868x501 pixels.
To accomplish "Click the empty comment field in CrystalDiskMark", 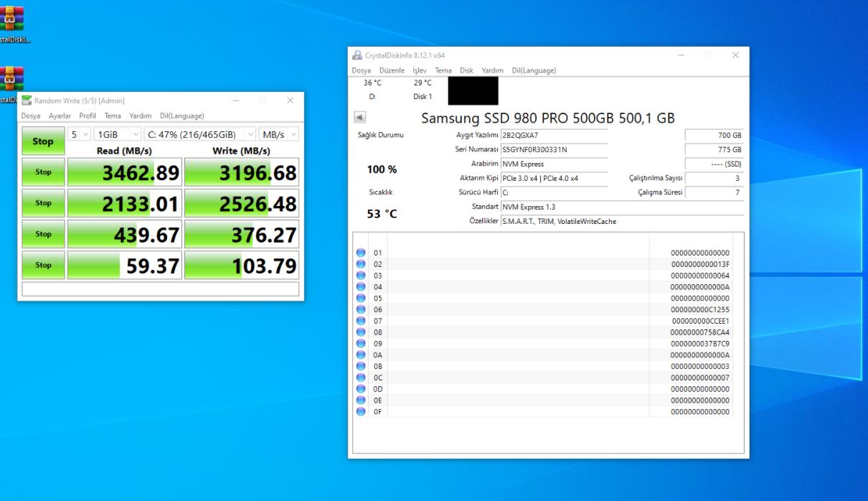I will coord(161,289).
